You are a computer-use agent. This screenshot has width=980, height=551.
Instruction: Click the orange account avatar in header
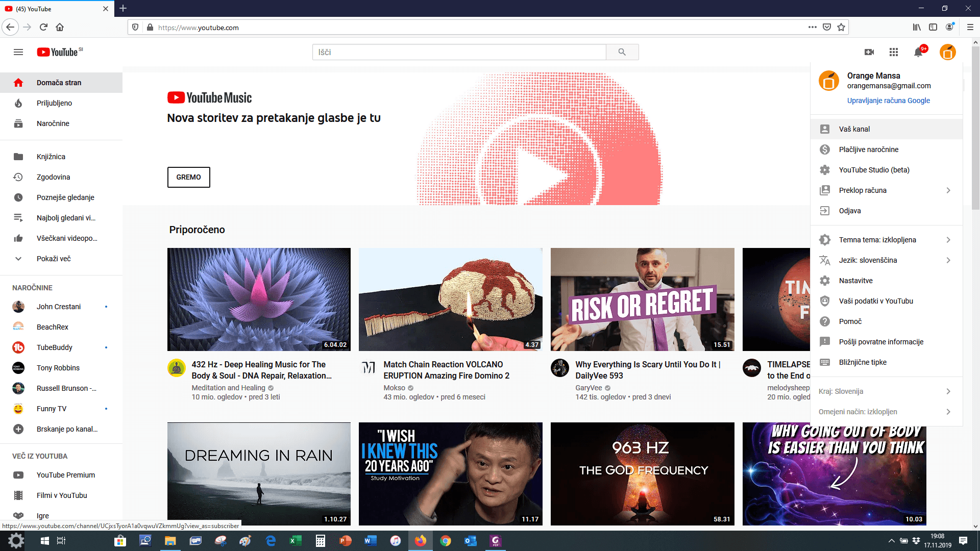[x=947, y=52]
